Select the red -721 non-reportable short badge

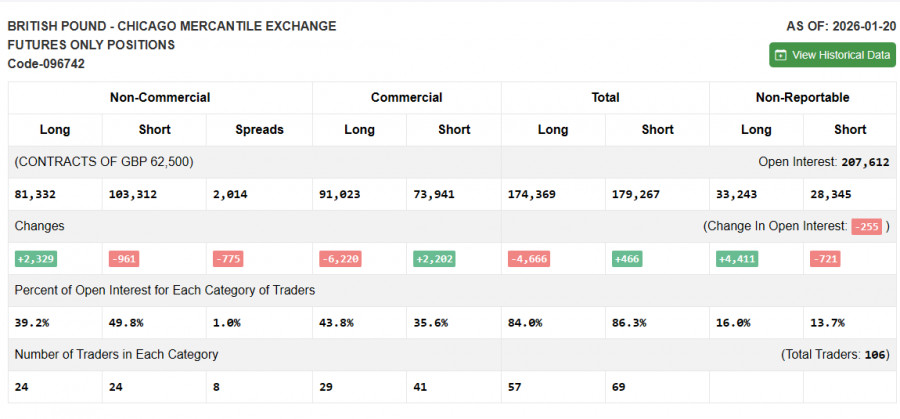[826, 259]
